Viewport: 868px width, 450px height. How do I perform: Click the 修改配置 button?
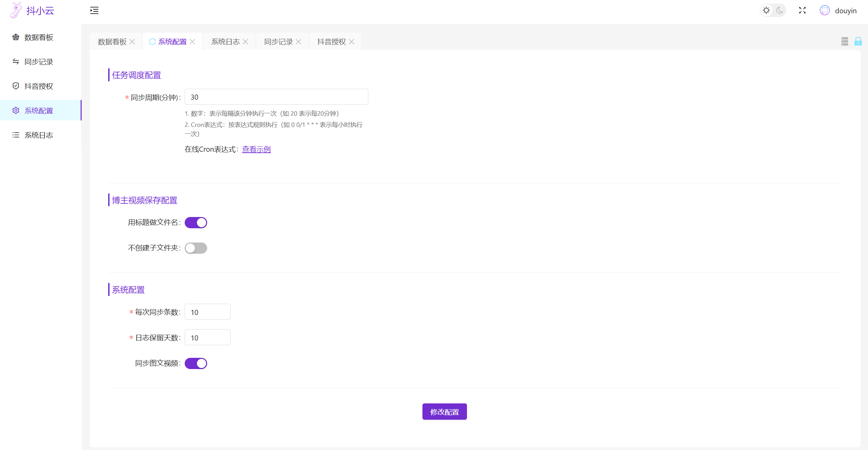(445, 412)
